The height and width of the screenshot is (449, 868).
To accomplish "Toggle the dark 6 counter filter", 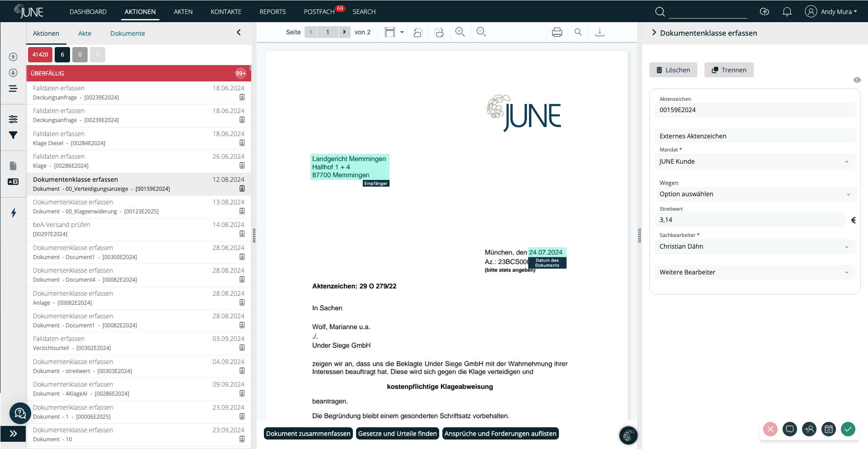I will (62, 55).
